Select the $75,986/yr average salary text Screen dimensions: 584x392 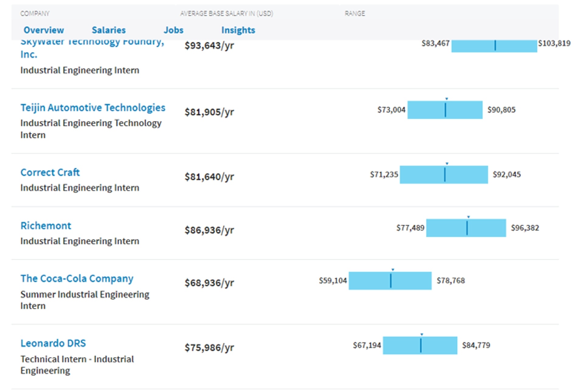click(x=209, y=348)
